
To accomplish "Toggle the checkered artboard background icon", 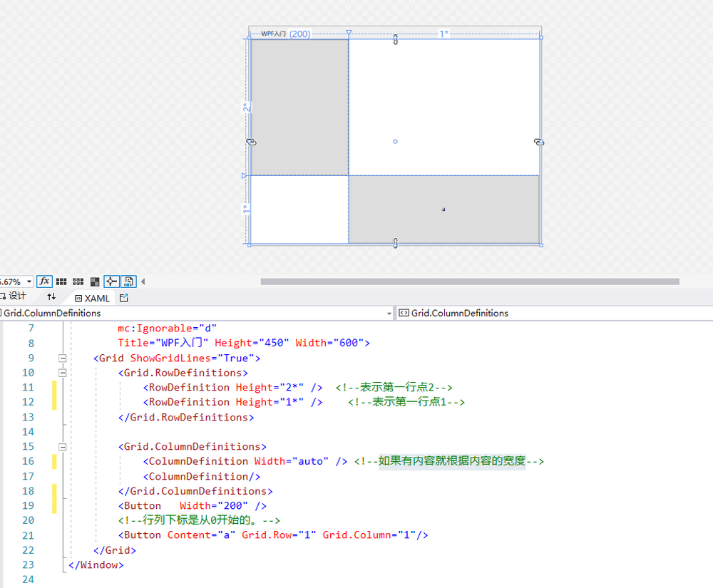I will pos(95,282).
